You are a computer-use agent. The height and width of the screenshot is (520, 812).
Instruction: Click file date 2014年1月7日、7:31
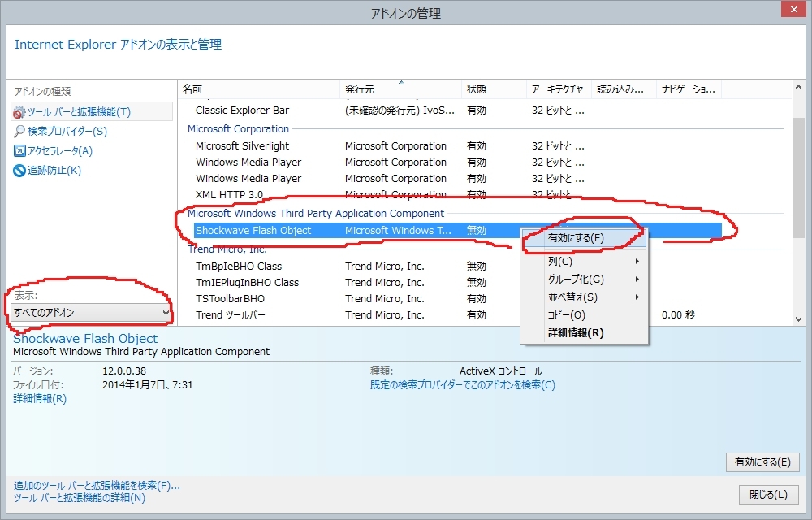point(148,385)
